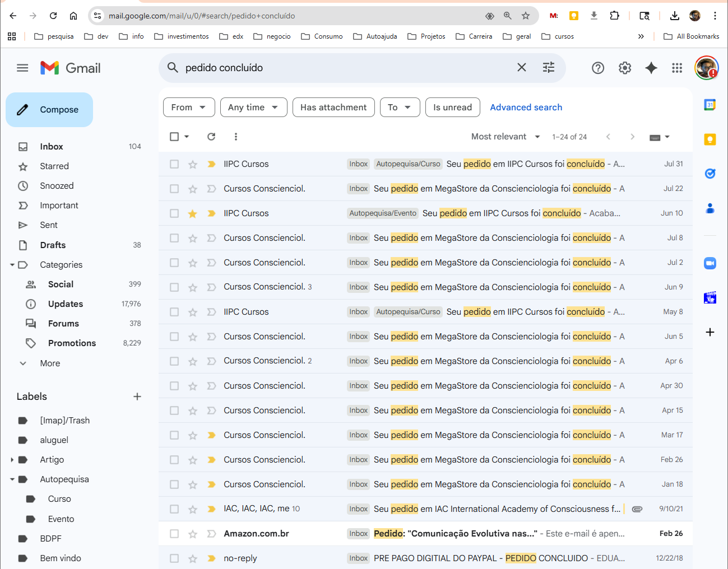Open Zoom add-on in side panel
Image resolution: width=728 pixels, height=569 pixels.
pyautogui.click(x=710, y=263)
